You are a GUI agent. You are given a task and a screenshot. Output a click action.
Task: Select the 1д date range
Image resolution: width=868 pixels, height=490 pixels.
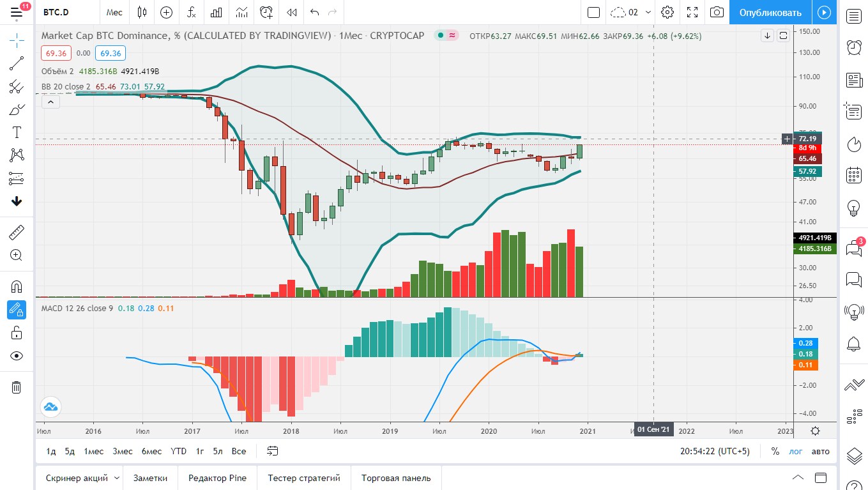pos(51,451)
